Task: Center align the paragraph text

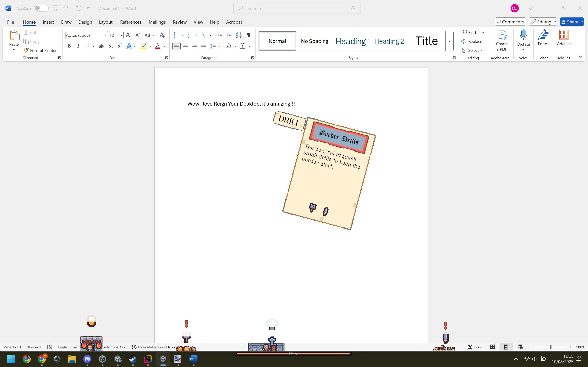Action: tap(185, 46)
